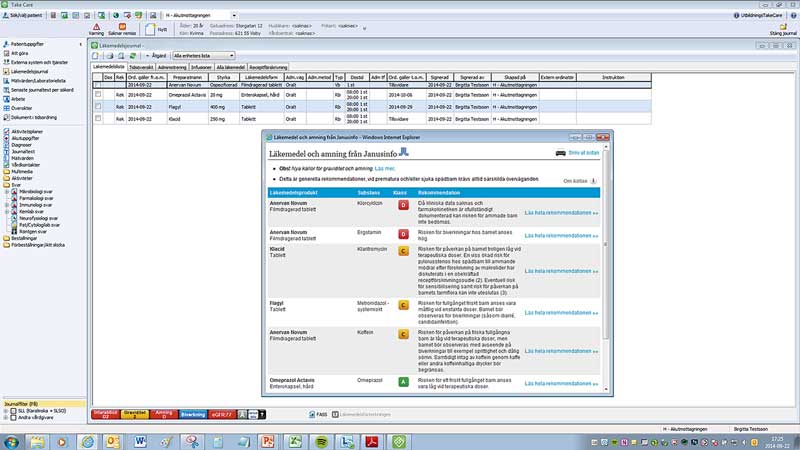Open the Alla enheters lista dropdown

(x=203, y=55)
